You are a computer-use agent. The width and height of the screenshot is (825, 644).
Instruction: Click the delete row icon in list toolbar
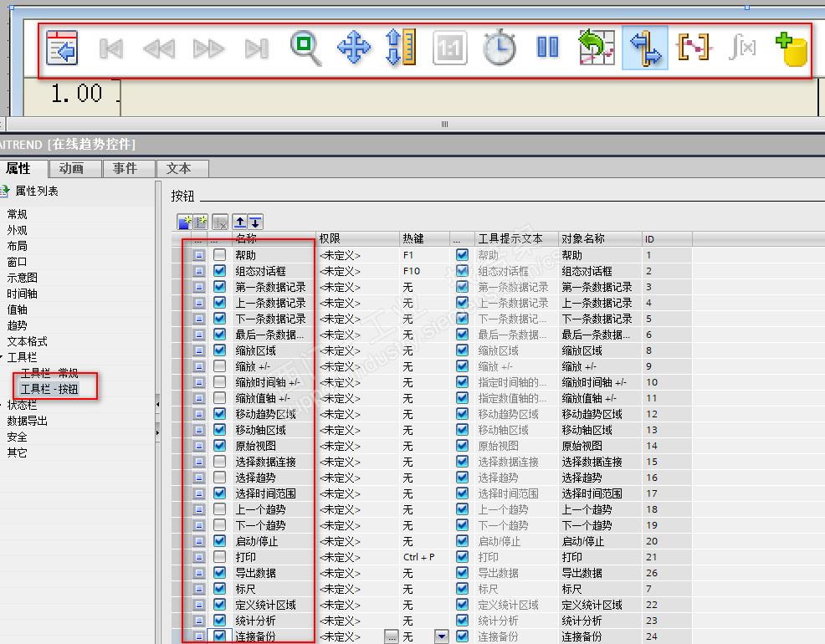[220, 222]
